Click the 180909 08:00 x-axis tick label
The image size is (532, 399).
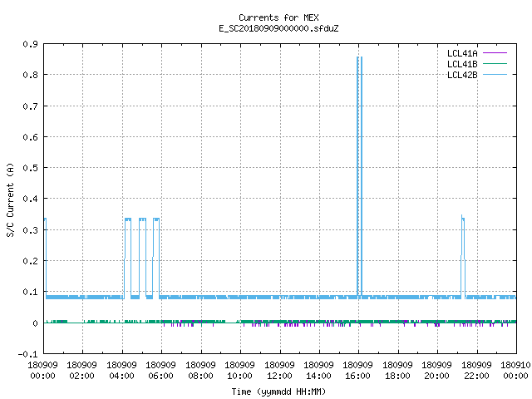coord(200,371)
